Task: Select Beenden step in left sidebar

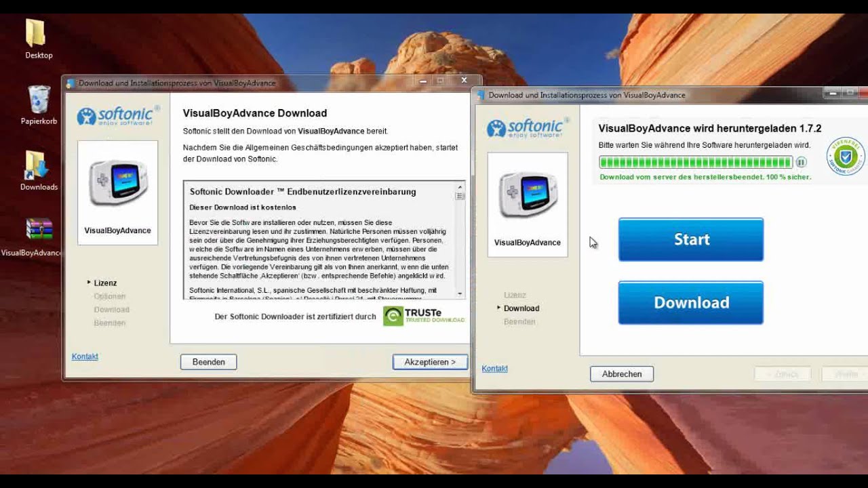Action: pyautogui.click(x=109, y=323)
